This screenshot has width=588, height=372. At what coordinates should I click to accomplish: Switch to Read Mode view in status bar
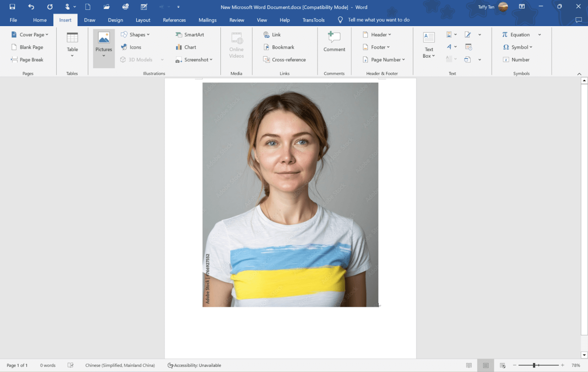469,366
